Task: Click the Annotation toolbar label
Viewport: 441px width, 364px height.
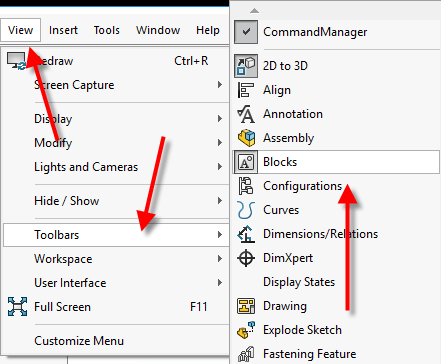Action: point(293,114)
